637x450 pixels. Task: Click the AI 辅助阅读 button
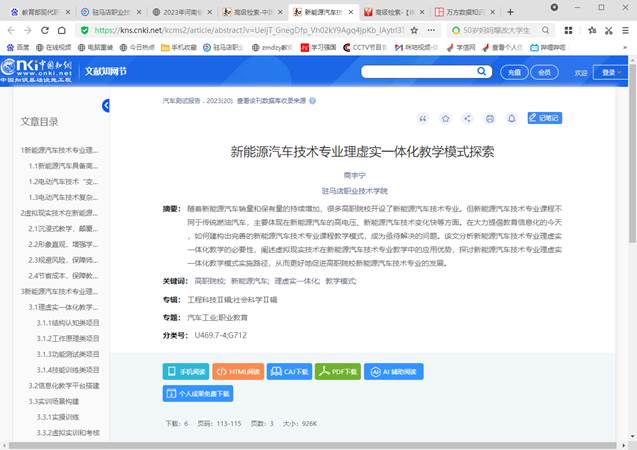[x=394, y=372]
